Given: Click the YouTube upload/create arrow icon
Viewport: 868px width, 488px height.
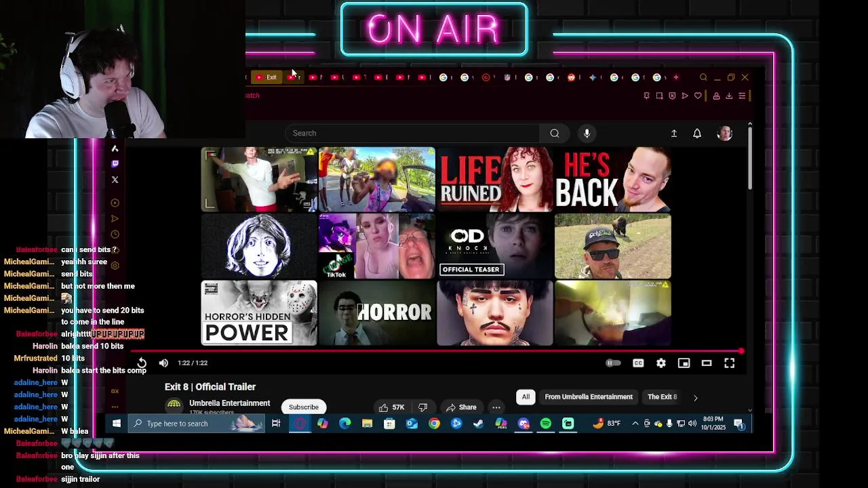Looking at the screenshot, I should [674, 134].
